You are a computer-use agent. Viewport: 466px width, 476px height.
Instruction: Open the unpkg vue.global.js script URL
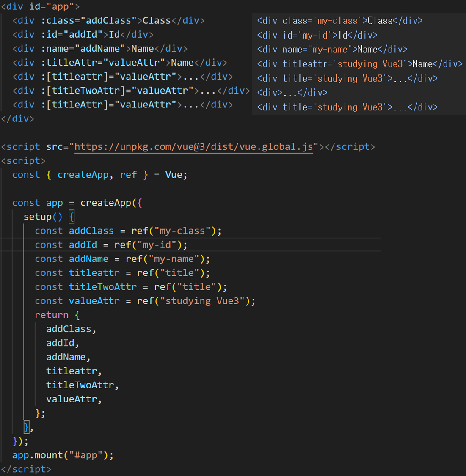pyautogui.click(x=194, y=147)
